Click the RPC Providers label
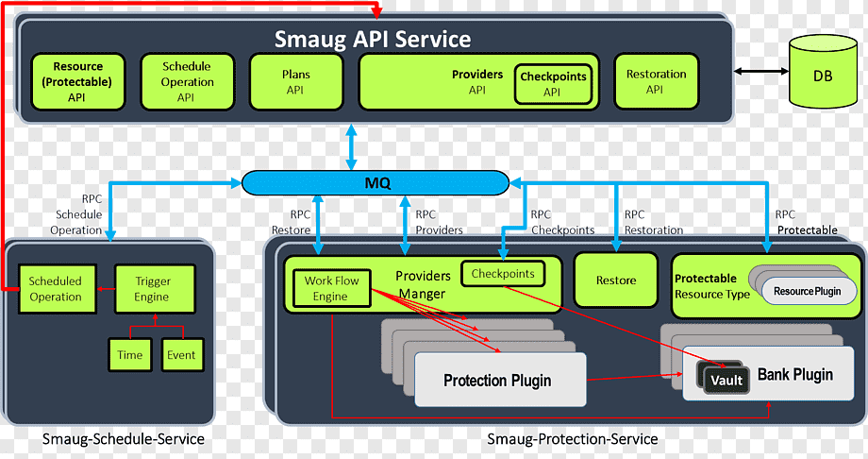The image size is (868, 459). 439,222
